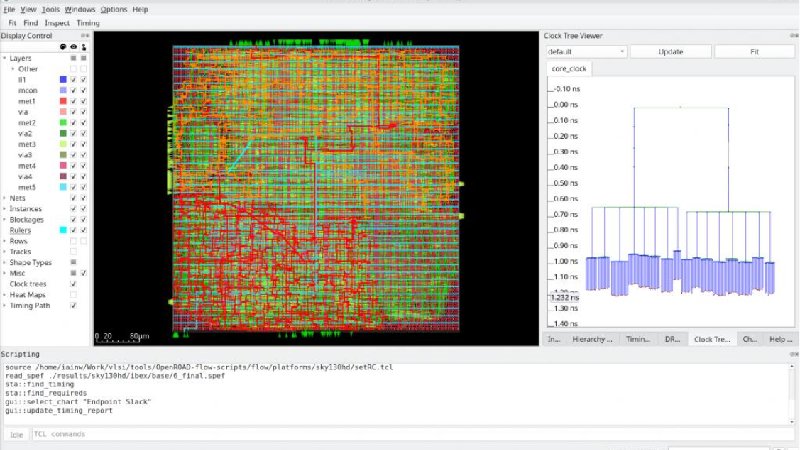800x450 pixels.
Task: Open the Options menu
Action: pos(114,9)
